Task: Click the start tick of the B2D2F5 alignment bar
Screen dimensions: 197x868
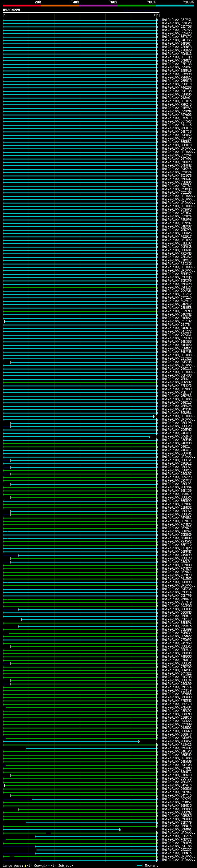Action: coord(35,836)
